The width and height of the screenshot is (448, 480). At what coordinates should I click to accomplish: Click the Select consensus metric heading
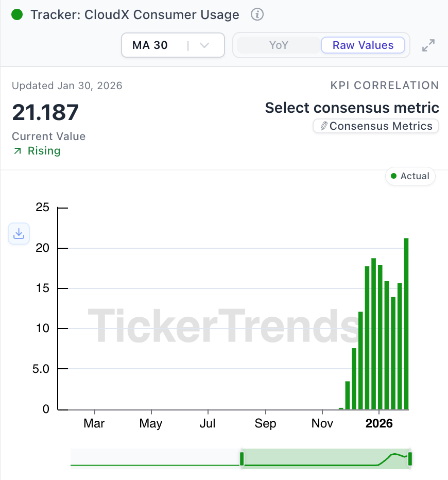(352, 108)
